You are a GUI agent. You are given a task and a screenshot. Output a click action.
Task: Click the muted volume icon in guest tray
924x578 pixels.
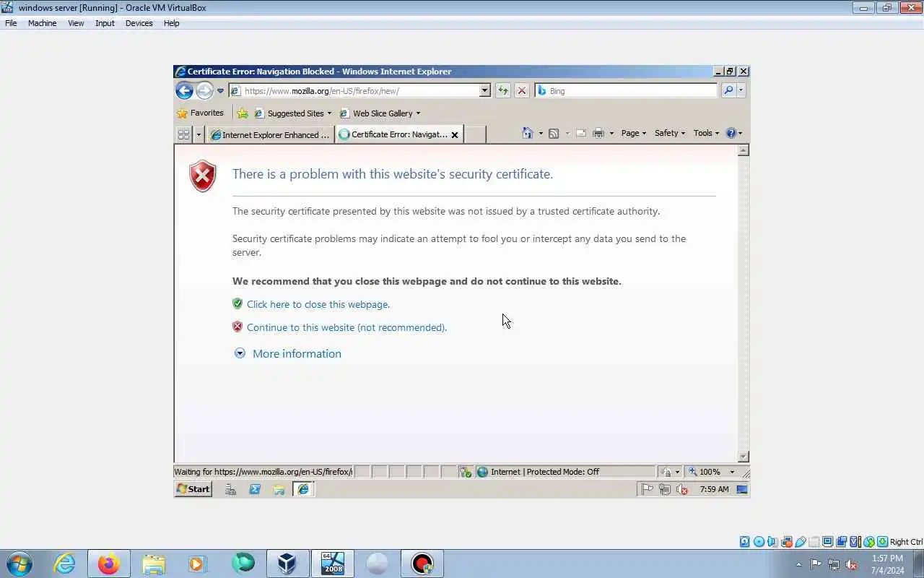[682, 489]
